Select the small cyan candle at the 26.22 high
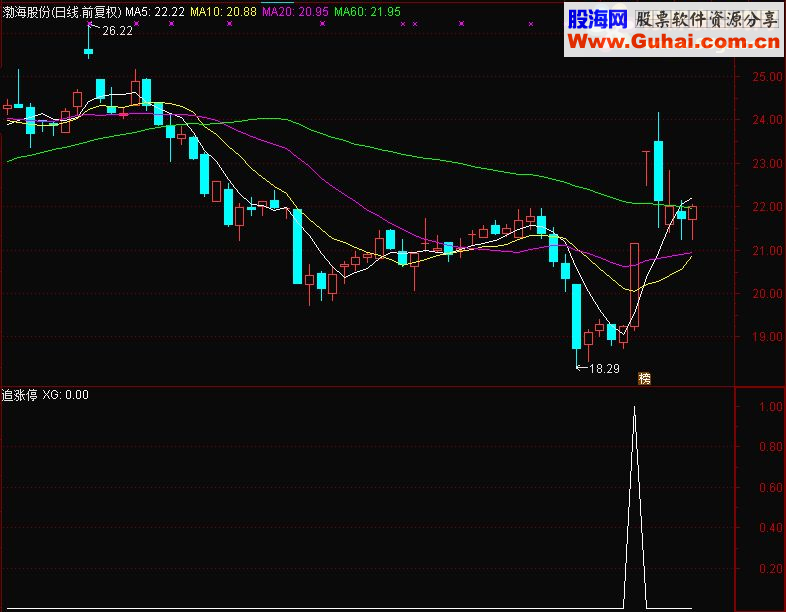 pyautogui.click(x=88, y=51)
